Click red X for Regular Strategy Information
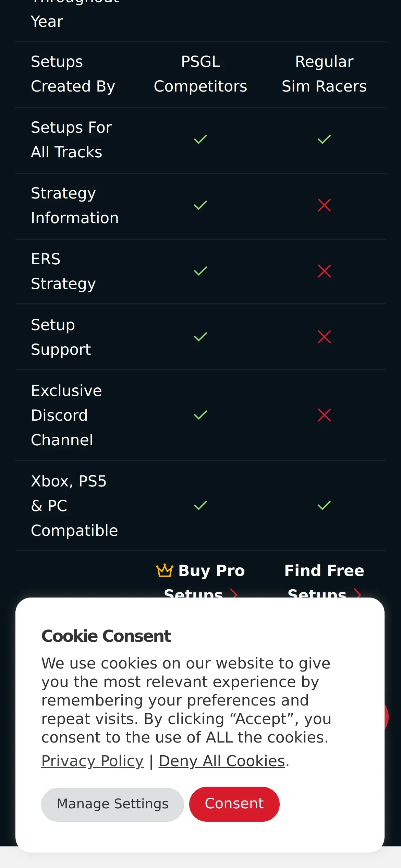This screenshot has width=401, height=868. (324, 205)
